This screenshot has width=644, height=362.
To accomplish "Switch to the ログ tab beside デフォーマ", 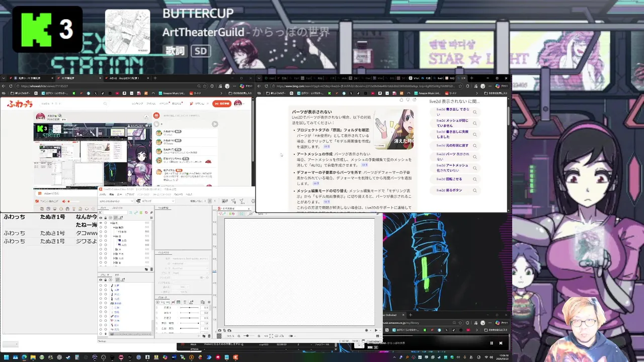I will click(117, 275).
